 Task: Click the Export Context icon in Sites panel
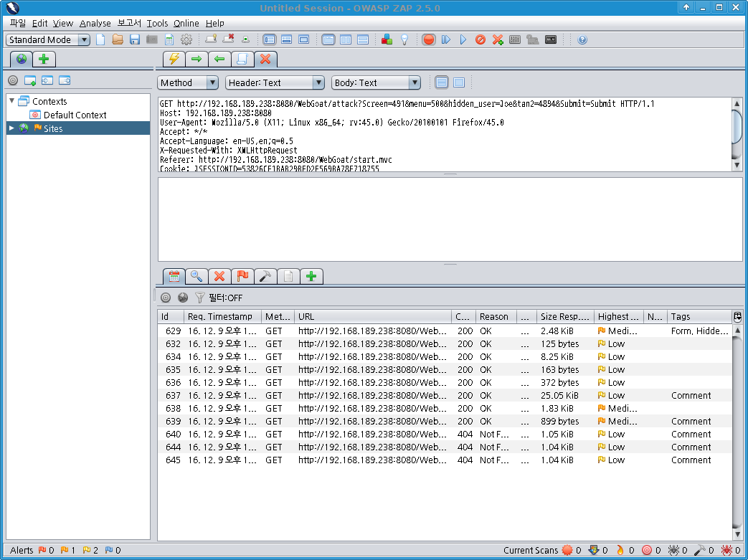[65, 80]
